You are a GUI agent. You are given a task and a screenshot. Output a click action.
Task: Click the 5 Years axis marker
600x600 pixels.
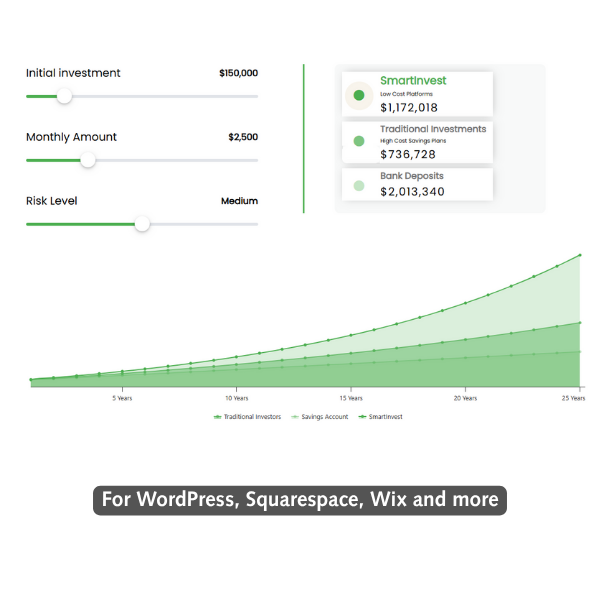pyautogui.click(x=122, y=398)
